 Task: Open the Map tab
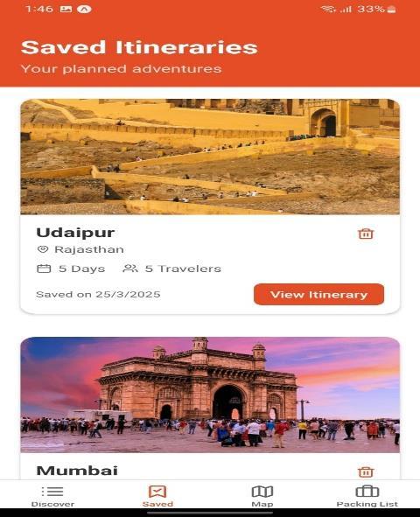pos(262,496)
